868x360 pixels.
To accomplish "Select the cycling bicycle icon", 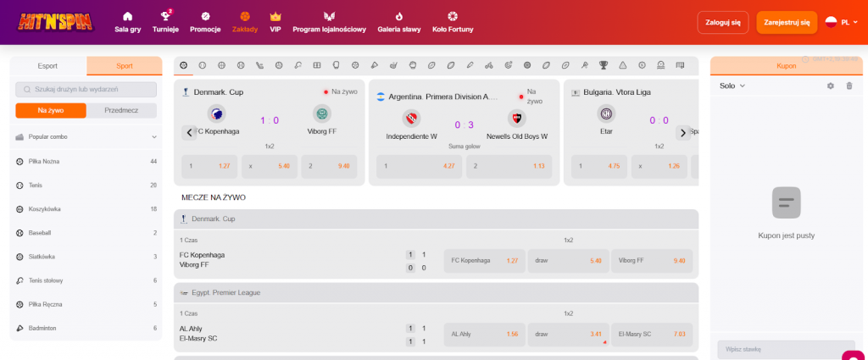I will click(x=489, y=65).
